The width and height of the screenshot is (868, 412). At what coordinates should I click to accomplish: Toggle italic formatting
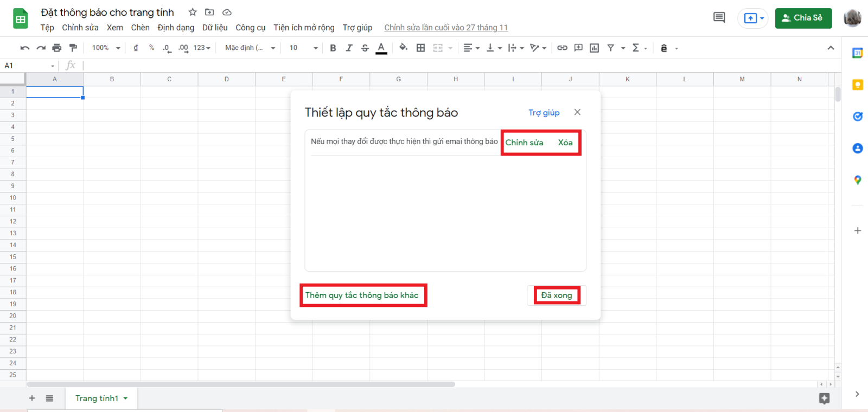coord(349,48)
